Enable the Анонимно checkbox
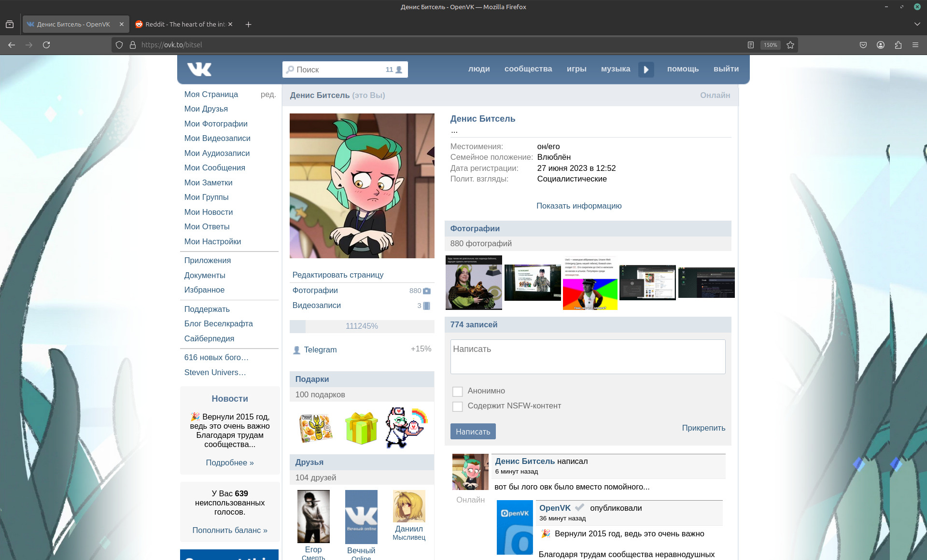Image resolution: width=927 pixels, height=560 pixels. (x=457, y=392)
